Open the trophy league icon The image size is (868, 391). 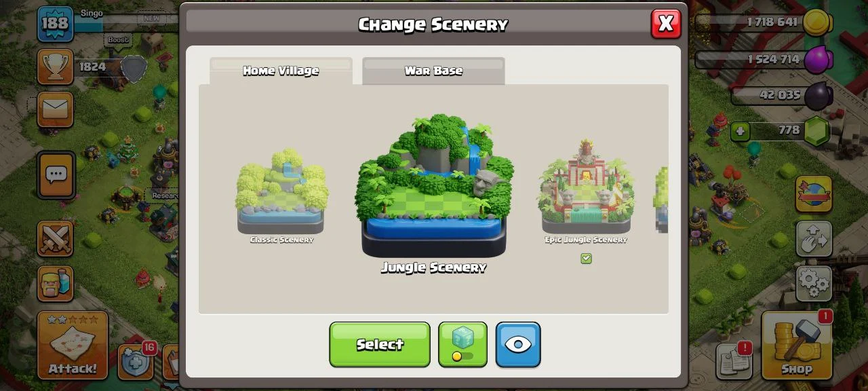click(55, 67)
